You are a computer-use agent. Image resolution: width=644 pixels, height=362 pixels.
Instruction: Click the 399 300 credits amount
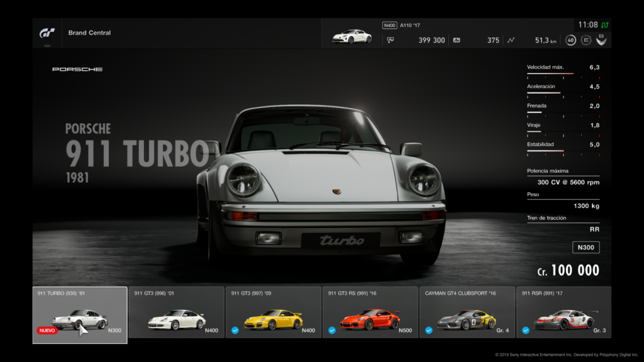pyautogui.click(x=431, y=40)
